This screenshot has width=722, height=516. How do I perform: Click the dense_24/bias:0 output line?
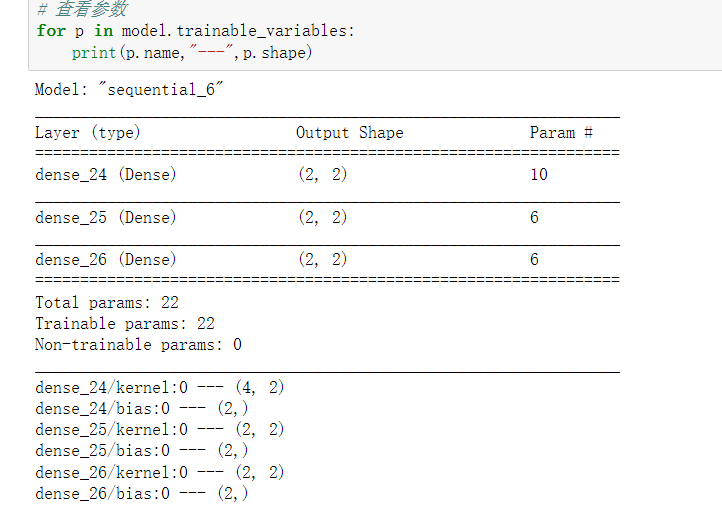pyautogui.click(x=142, y=408)
